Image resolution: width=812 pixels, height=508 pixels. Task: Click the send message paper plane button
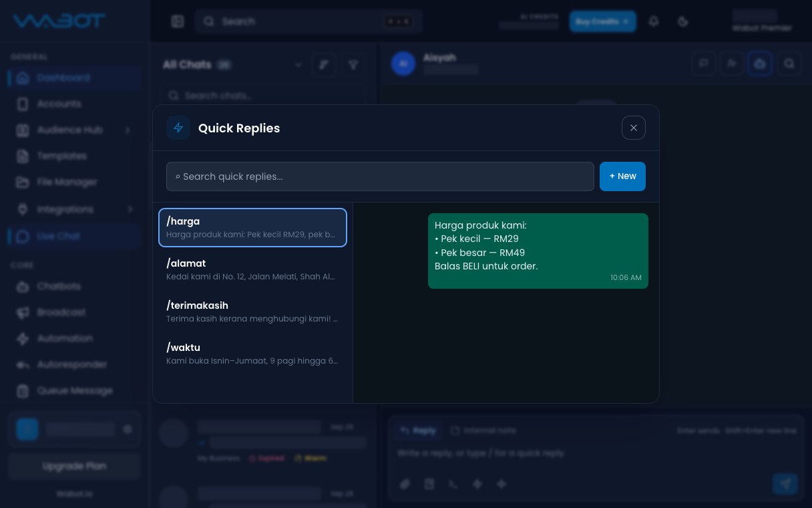tap(785, 484)
